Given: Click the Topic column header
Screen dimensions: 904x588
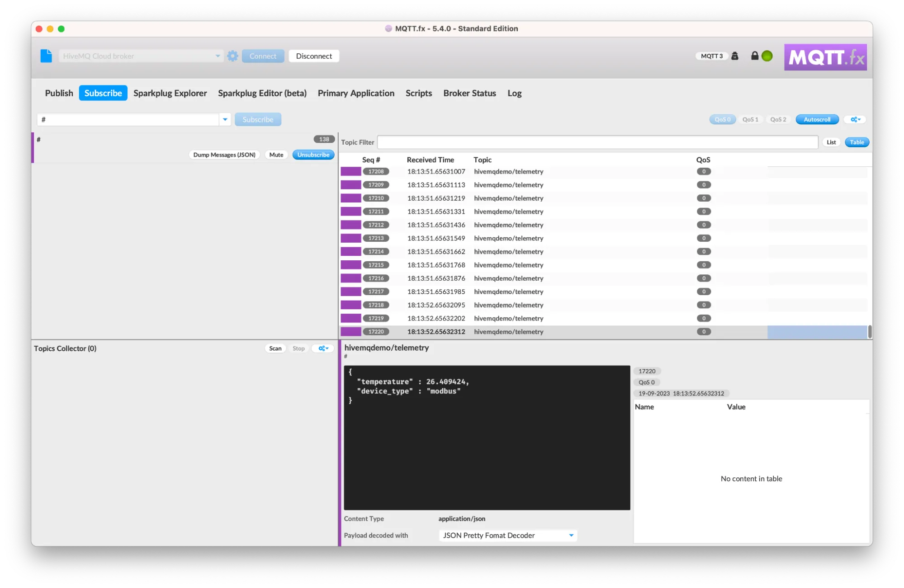Looking at the screenshot, I should 483,160.
